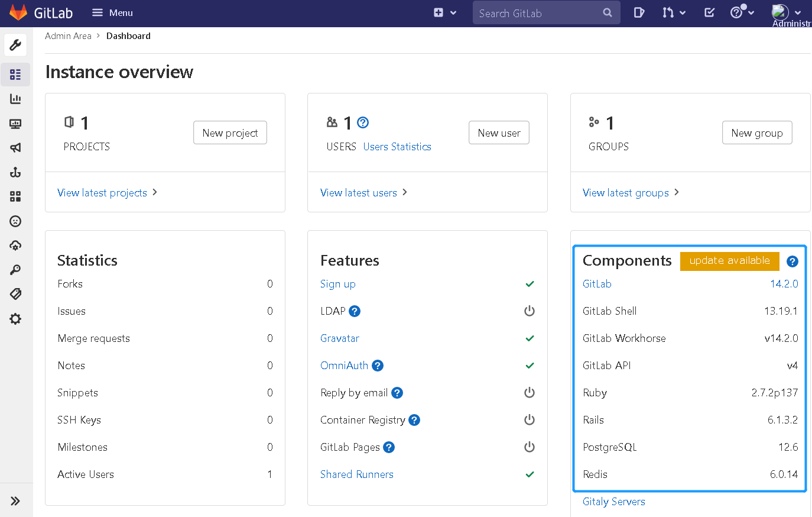Click the GitLab fox logo
Screen dimensions: 812x517
coord(18,12)
